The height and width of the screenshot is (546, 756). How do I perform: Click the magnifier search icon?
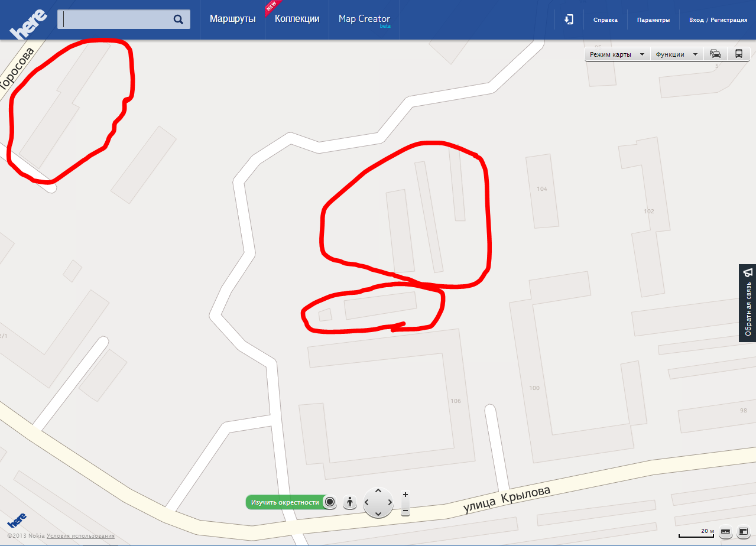point(178,19)
